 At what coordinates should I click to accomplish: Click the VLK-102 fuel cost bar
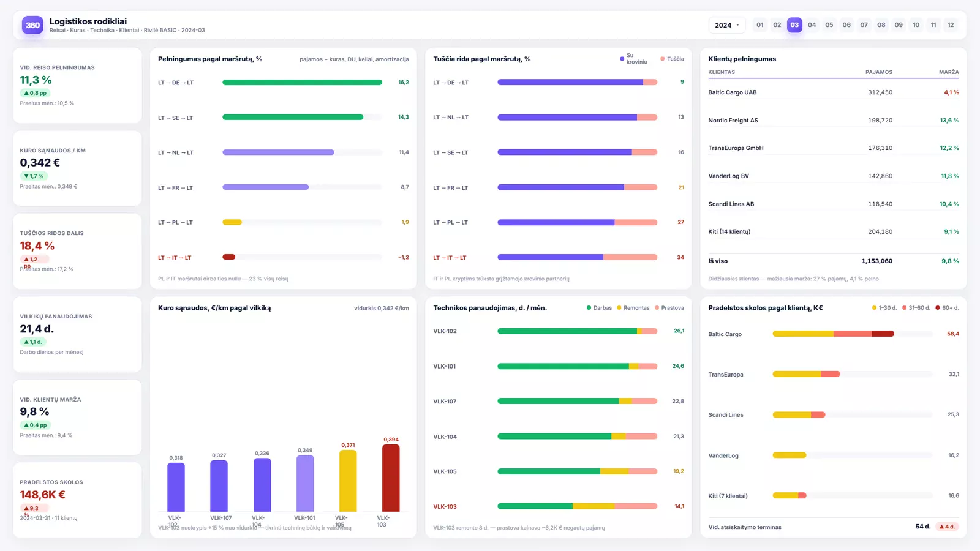[x=176, y=487]
